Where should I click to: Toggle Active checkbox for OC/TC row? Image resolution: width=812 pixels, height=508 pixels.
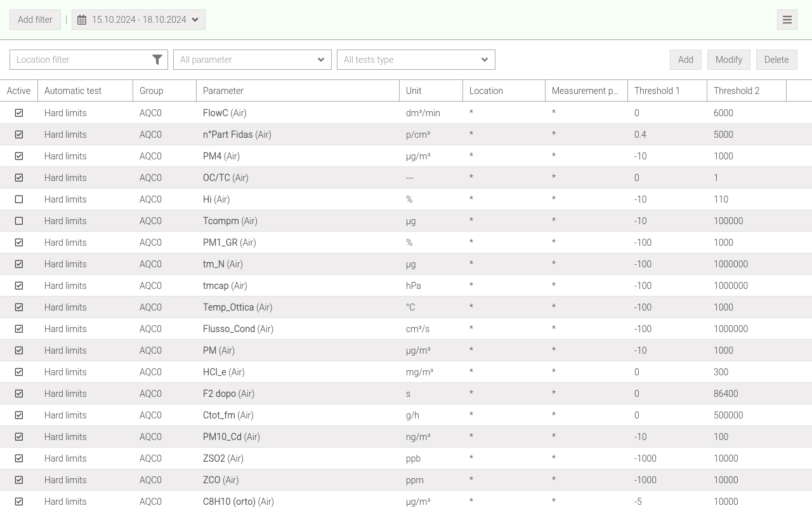tap(19, 178)
